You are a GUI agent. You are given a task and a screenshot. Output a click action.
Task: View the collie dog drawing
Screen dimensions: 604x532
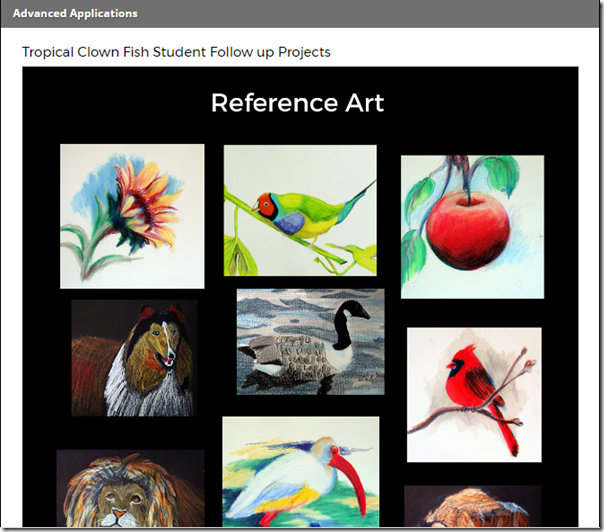134,358
